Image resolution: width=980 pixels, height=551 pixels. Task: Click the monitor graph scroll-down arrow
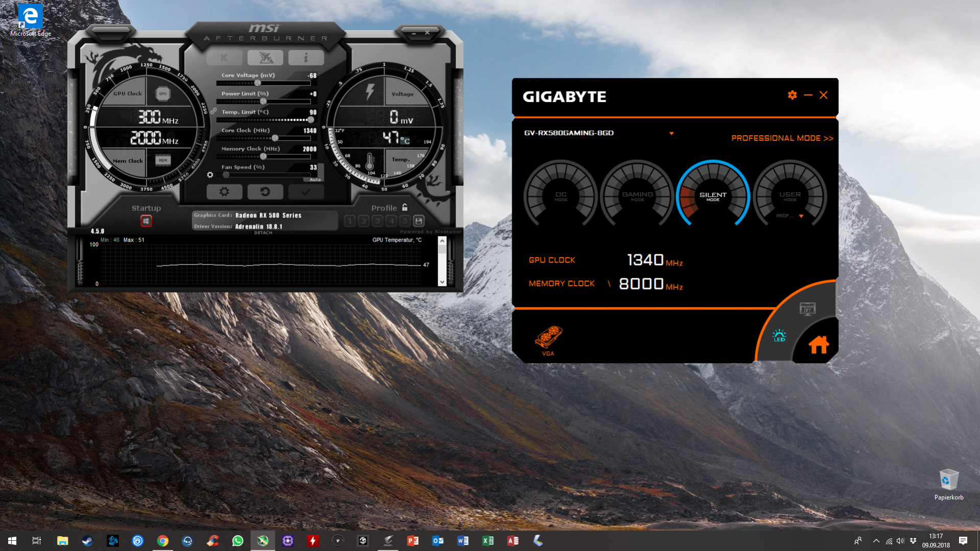tap(442, 282)
